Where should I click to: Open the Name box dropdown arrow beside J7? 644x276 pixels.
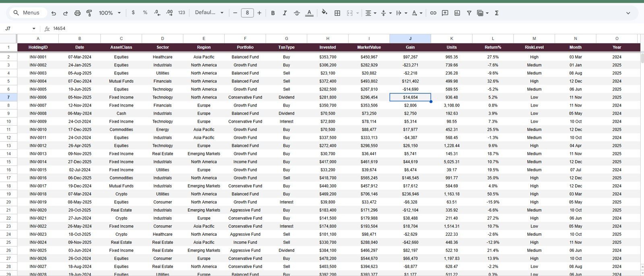34,29
